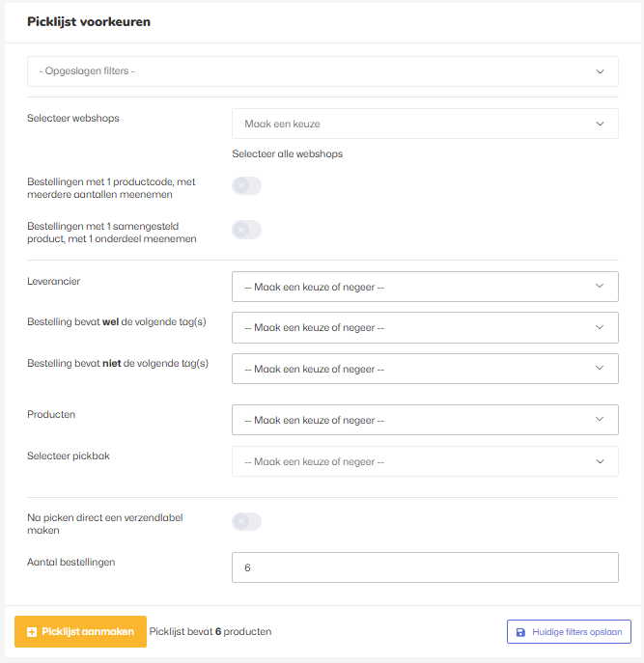Click the Selecteer alle webshops link
Screen dimensions: 644x663
click(x=288, y=153)
